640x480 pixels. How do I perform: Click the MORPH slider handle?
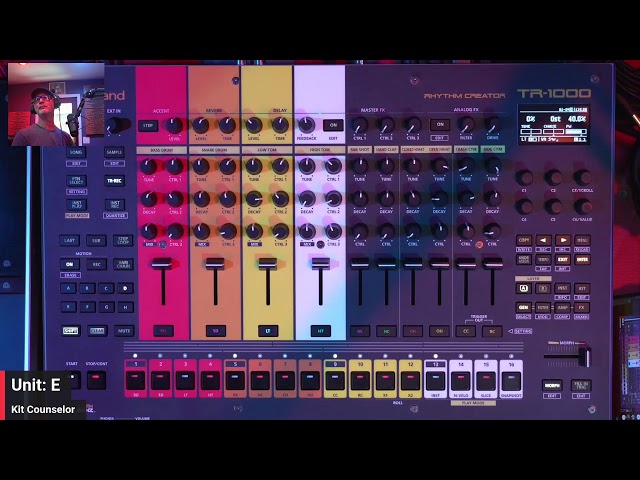tap(585, 356)
